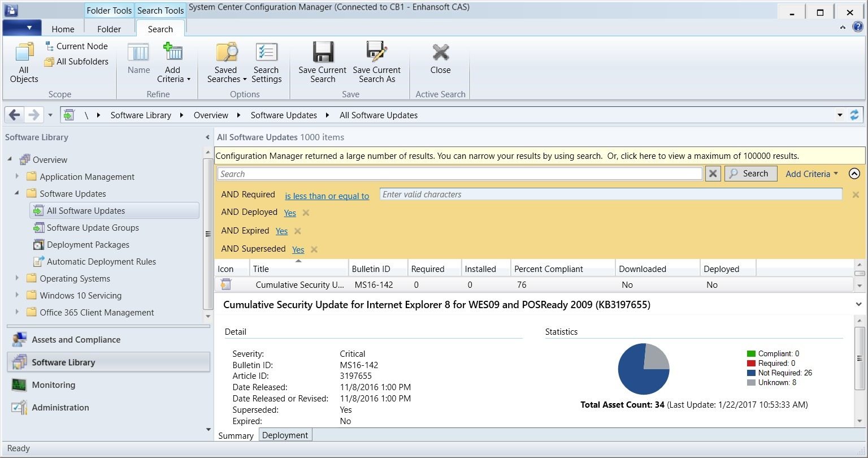The width and height of the screenshot is (868, 458).
Task: Remove the AND Deployed criterion
Action: point(306,213)
